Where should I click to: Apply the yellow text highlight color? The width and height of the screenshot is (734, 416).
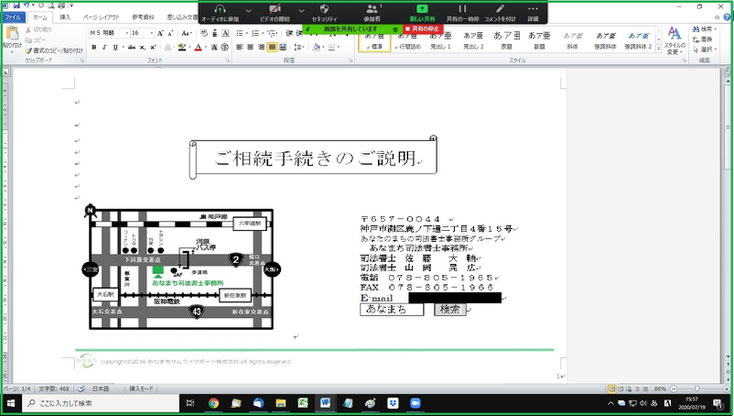click(x=181, y=47)
